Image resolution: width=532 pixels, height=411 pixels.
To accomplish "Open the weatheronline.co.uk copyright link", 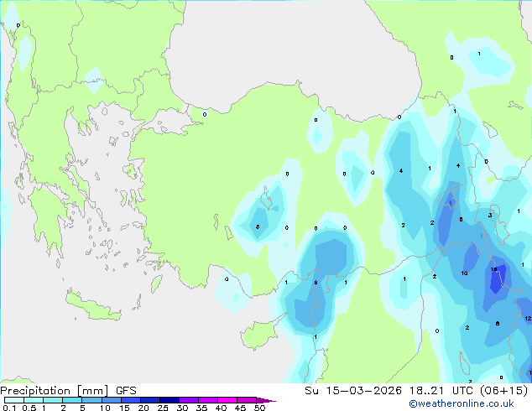I will pyautogui.click(x=461, y=403).
